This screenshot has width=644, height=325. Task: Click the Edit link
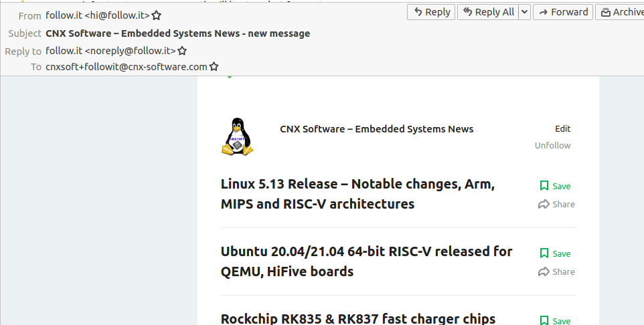tap(563, 129)
